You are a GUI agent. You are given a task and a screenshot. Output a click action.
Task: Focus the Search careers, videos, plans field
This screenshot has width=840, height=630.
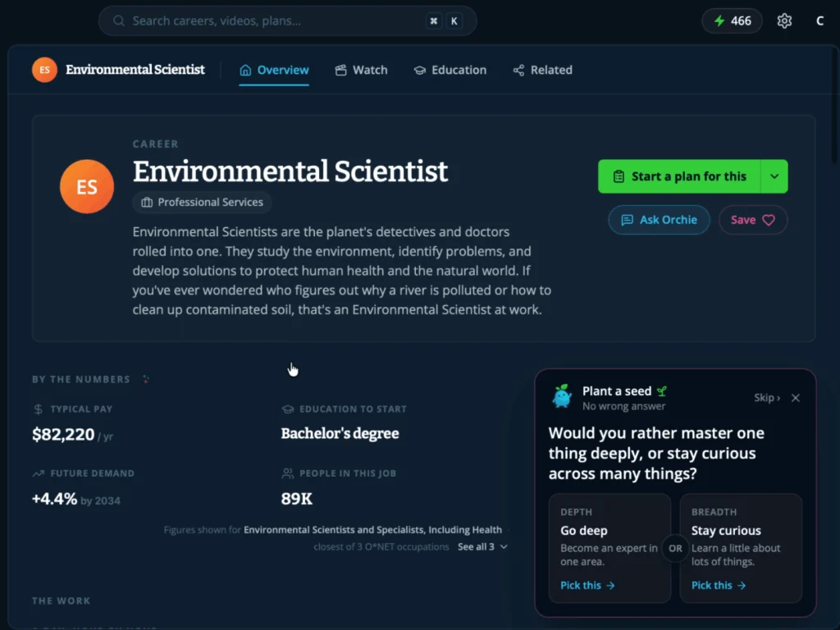point(288,21)
